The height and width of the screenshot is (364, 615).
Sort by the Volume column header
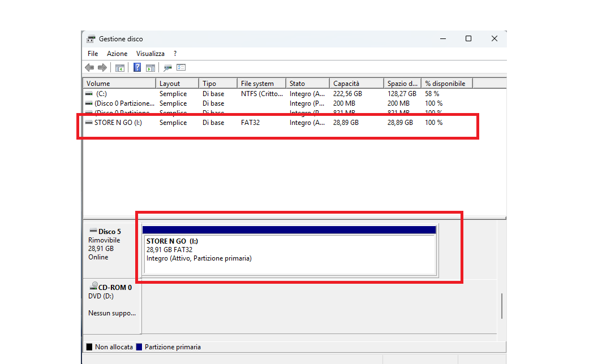[119, 84]
